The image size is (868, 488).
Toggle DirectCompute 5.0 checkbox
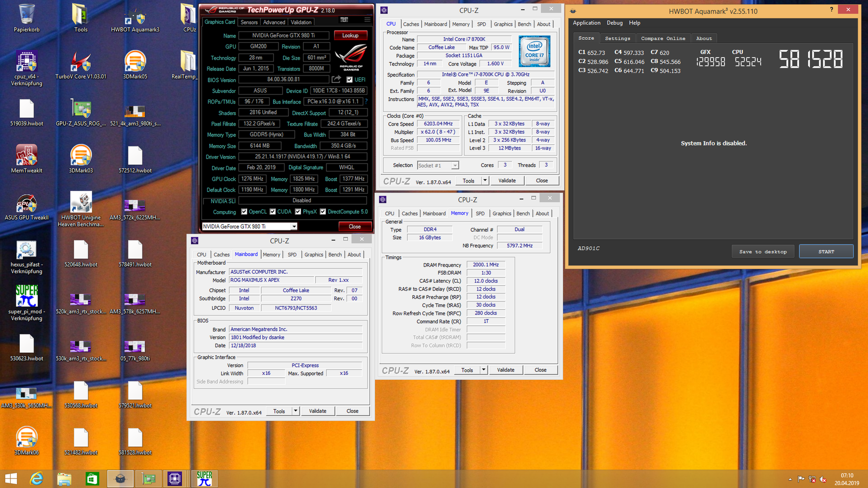(x=323, y=211)
